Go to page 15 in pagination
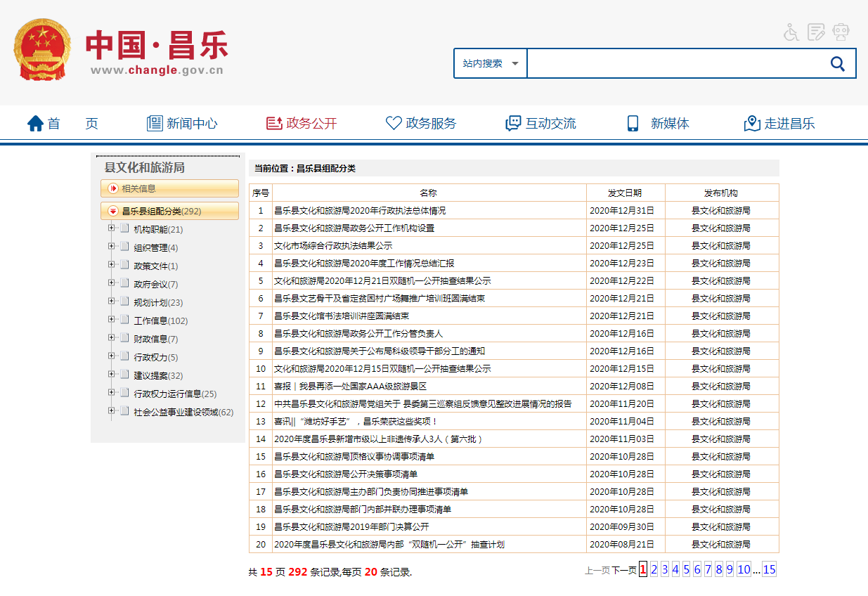 [769, 570]
